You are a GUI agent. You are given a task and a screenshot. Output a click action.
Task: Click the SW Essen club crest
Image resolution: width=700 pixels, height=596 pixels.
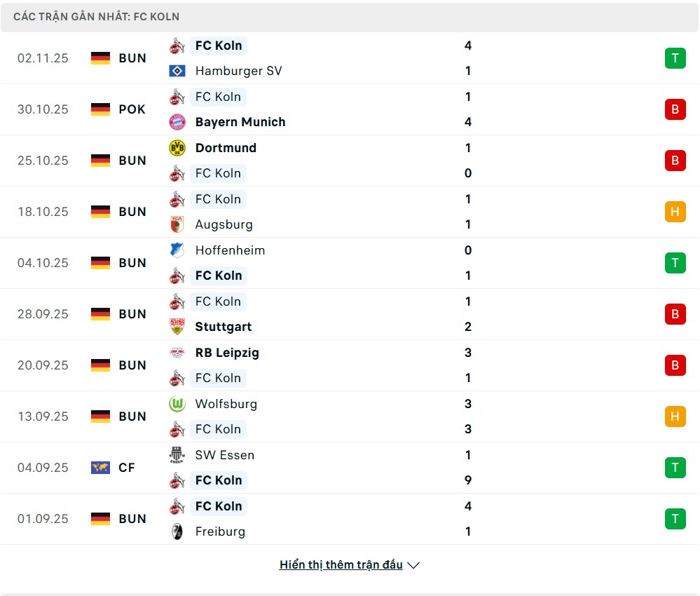pos(177,455)
